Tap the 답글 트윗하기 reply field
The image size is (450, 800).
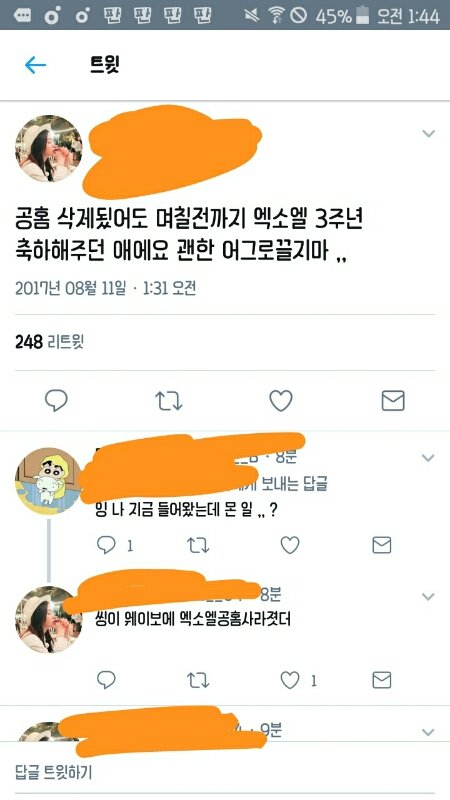tap(225, 772)
